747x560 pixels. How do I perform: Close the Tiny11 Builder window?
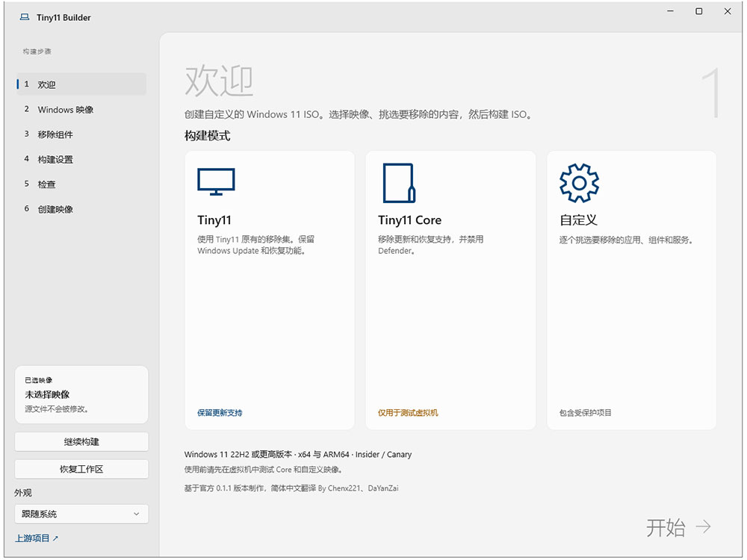point(728,11)
